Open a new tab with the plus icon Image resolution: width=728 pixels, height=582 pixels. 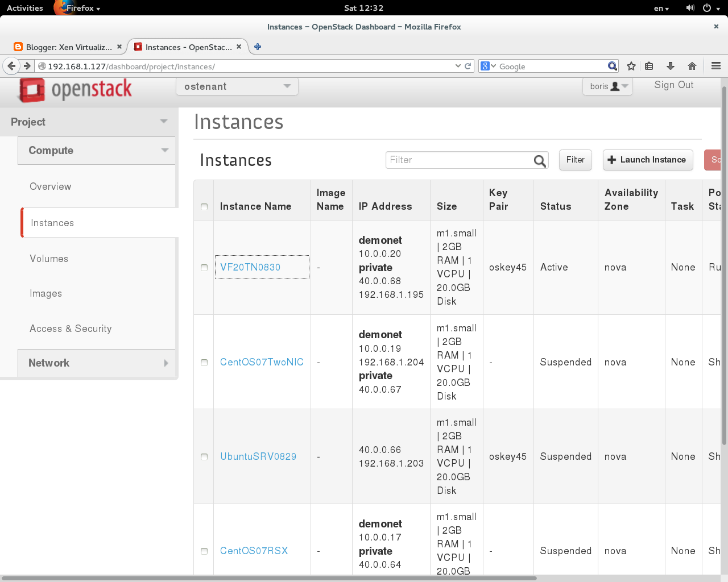(x=258, y=47)
